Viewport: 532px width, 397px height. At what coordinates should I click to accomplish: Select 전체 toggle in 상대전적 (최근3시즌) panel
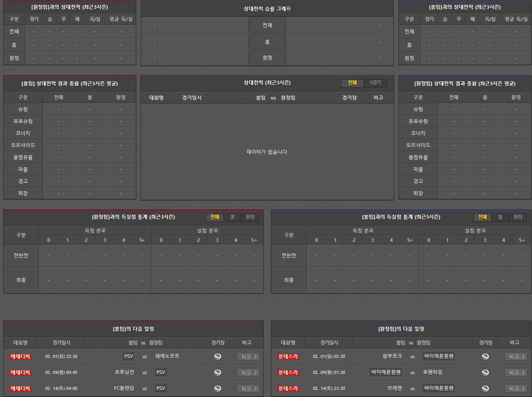[352, 83]
